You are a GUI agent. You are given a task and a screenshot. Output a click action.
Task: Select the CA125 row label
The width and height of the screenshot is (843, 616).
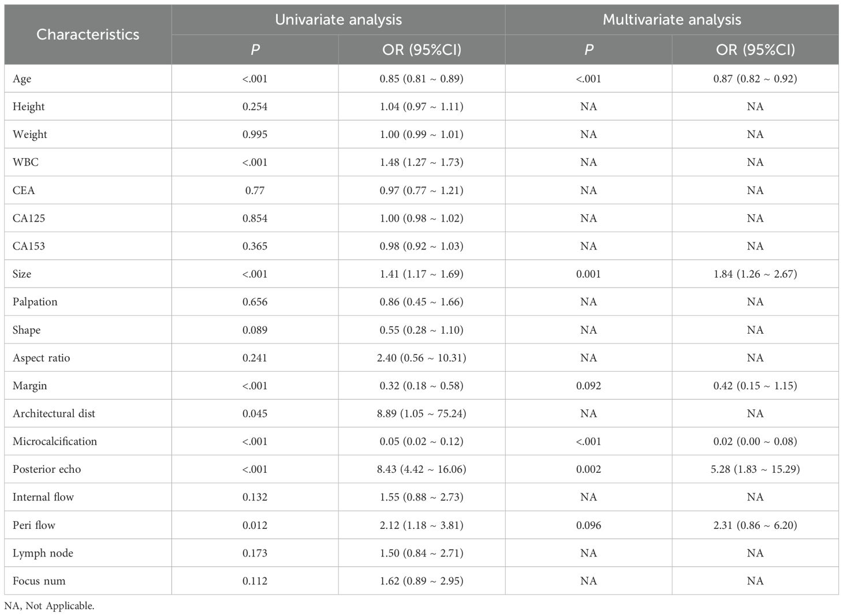pos(29,218)
